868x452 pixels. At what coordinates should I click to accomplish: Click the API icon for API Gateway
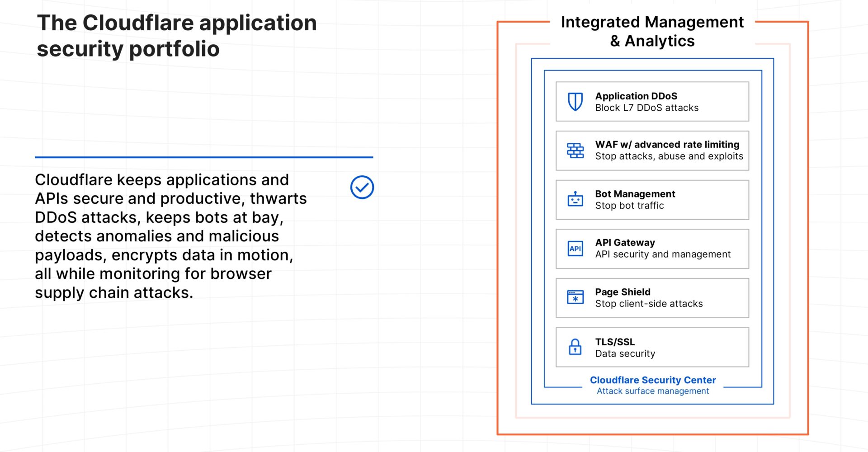[575, 249]
